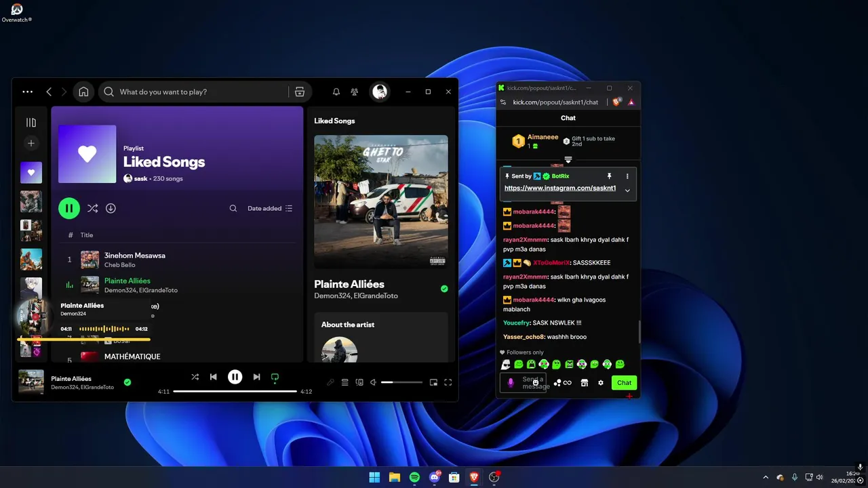Adjust the Spotify volume slider
This screenshot has height=488, width=868.
pos(401,382)
